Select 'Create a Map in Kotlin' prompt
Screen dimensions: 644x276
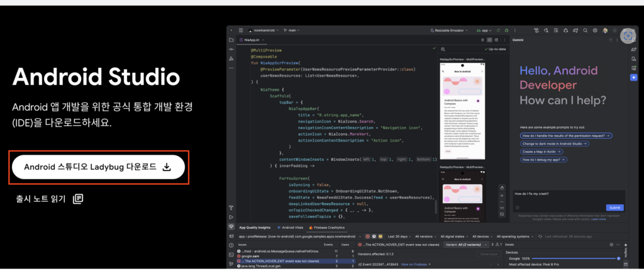(x=541, y=152)
